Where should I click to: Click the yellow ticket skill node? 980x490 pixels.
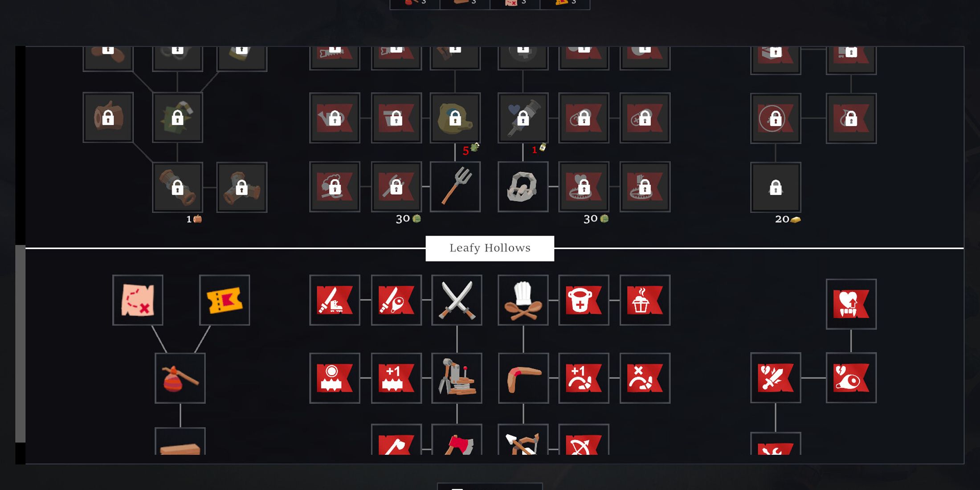point(225,300)
